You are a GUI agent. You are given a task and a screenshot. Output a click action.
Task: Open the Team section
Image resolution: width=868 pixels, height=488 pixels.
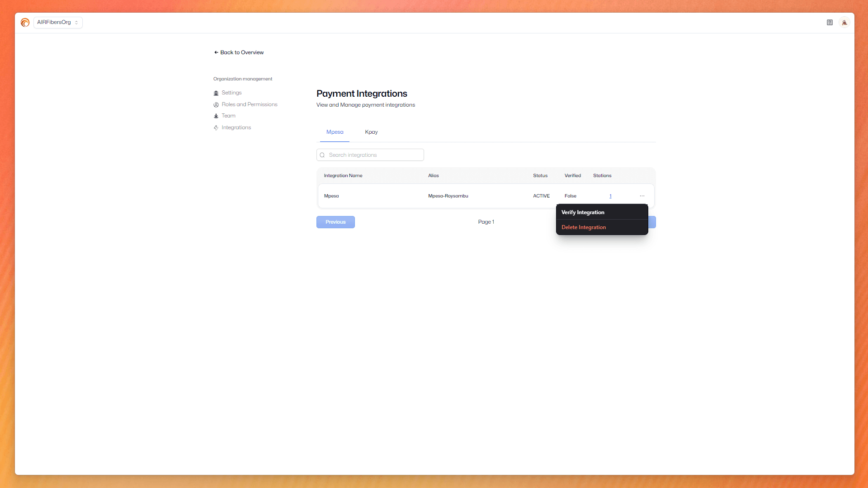[228, 116]
